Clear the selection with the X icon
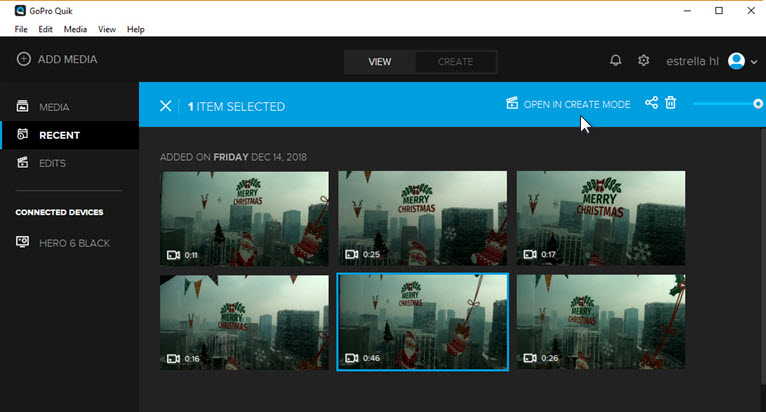766x412 pixels. (166, 106)
